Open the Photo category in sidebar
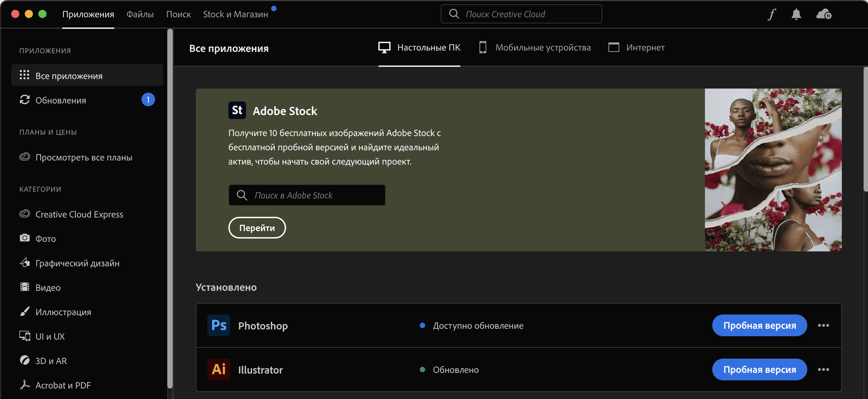This screenshot has height=399, width=868. [45, 239]
